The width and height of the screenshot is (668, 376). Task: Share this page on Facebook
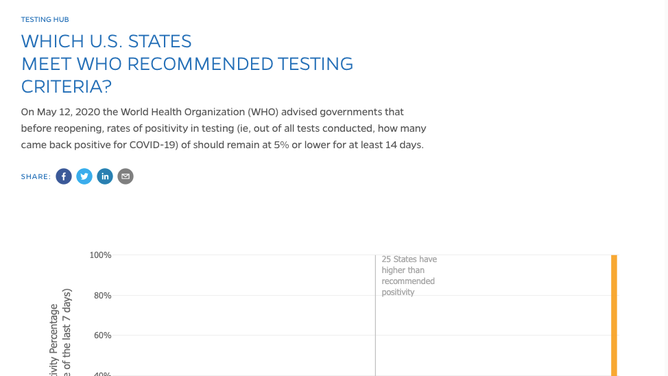pos(63,176)
